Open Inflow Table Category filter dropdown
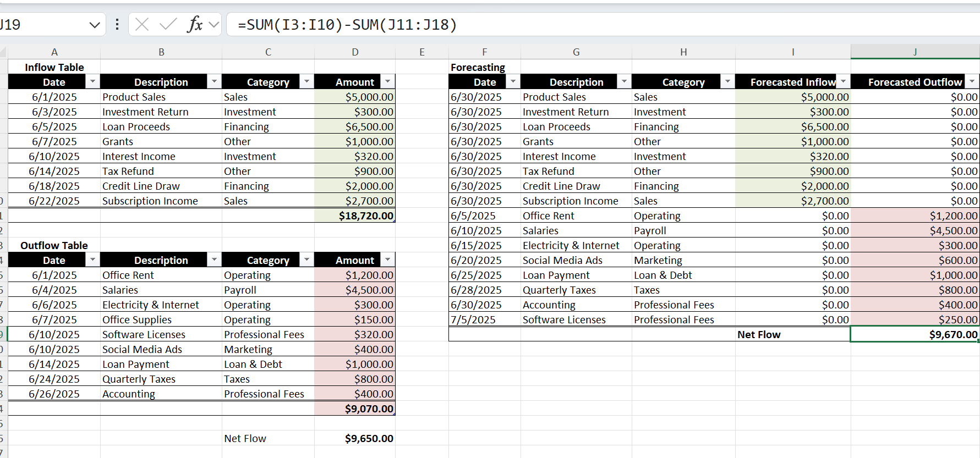Screen dimensions: 980x458 point(306,81)
